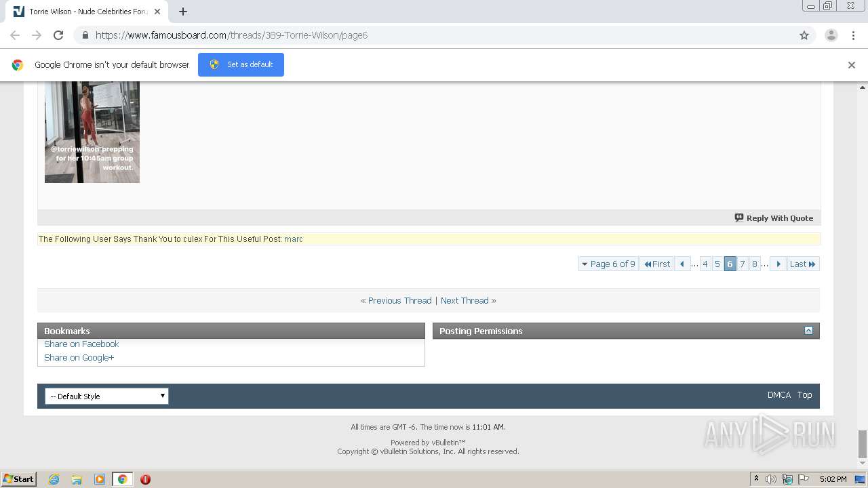The height and width of the screenshot is (488, 868).
Task: Open the attached workout image thumbnail
Action: click(92, 132)
